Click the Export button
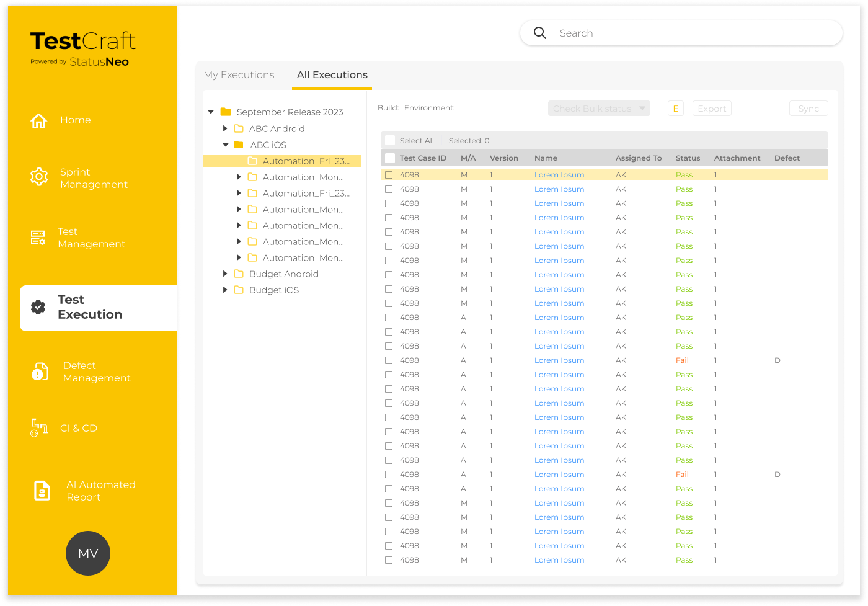This screenshot has width=868, height=606. tap(712, 109)
